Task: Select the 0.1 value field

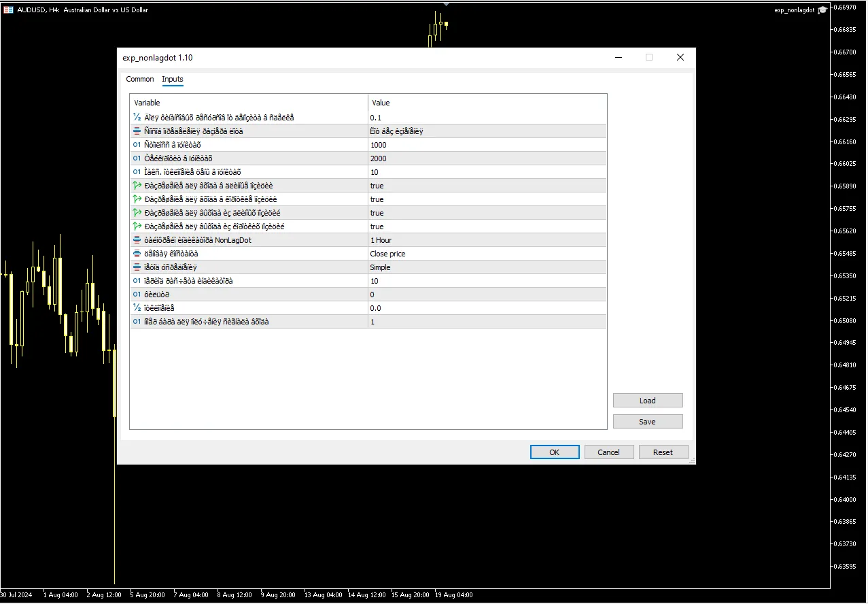Action: (x=487, y=118)
